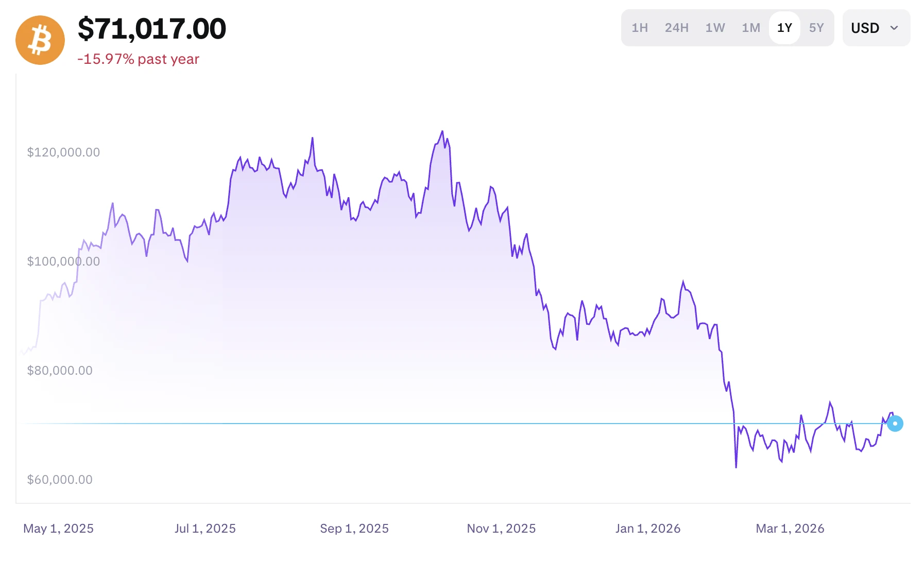This screenshot has width=924, height=562.
Task: Click the $71,017.00 price heading
Action: 151,29
